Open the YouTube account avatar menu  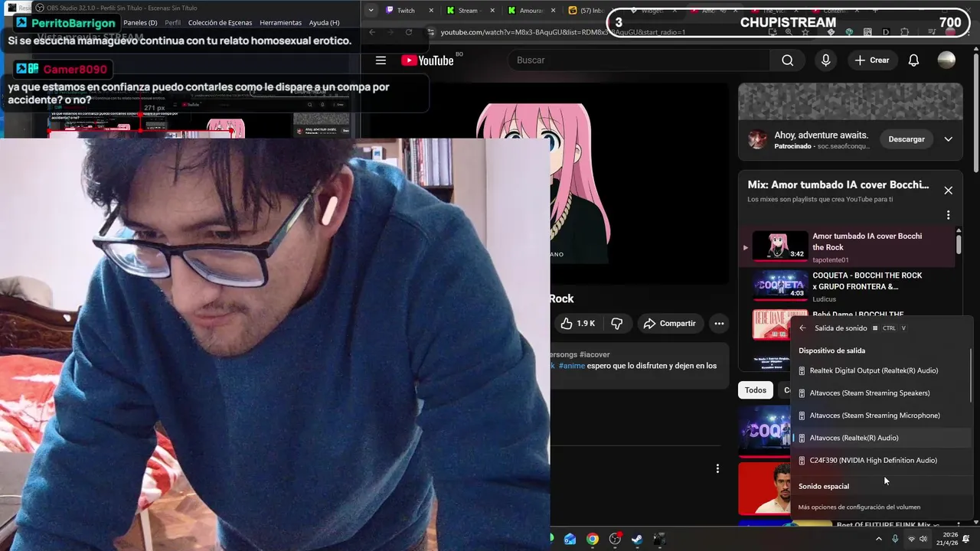point(946,60)
